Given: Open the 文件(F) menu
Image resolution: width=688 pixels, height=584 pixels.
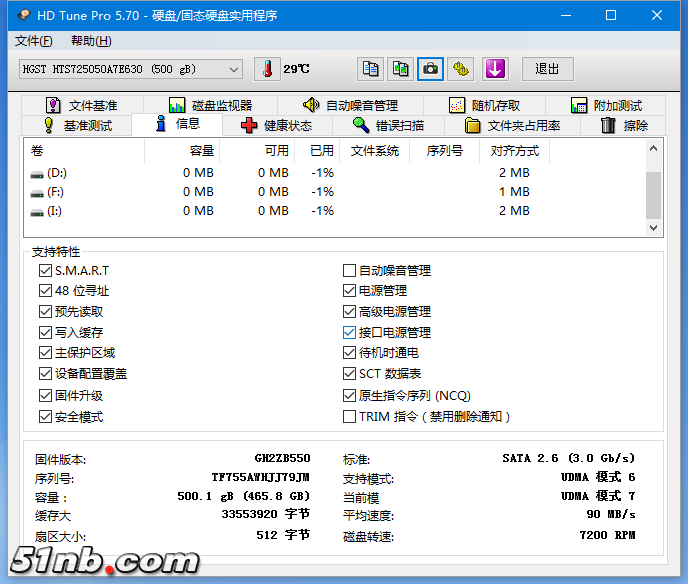Looking at the screenshot, I should tap(34, 41).
